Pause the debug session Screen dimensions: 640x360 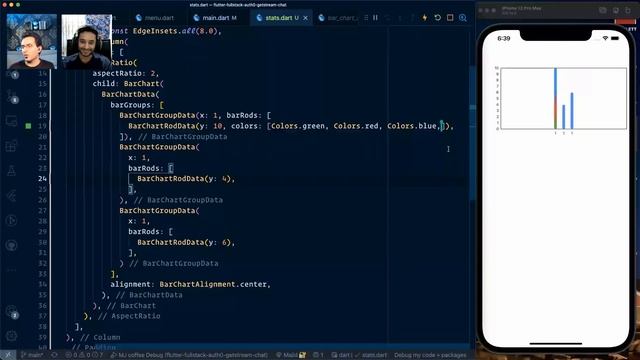[375, 18]
